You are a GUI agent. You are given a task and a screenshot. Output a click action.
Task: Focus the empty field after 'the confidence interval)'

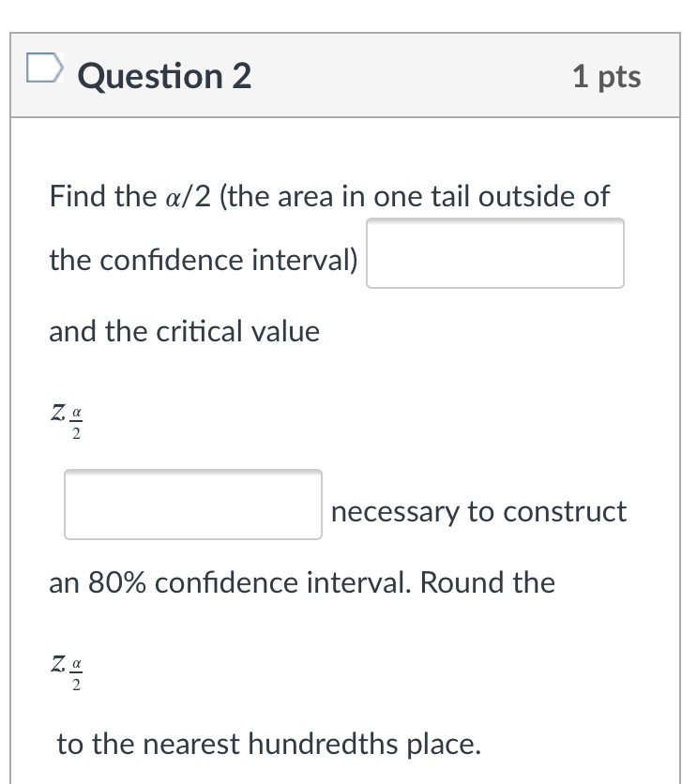coord(495,253)
